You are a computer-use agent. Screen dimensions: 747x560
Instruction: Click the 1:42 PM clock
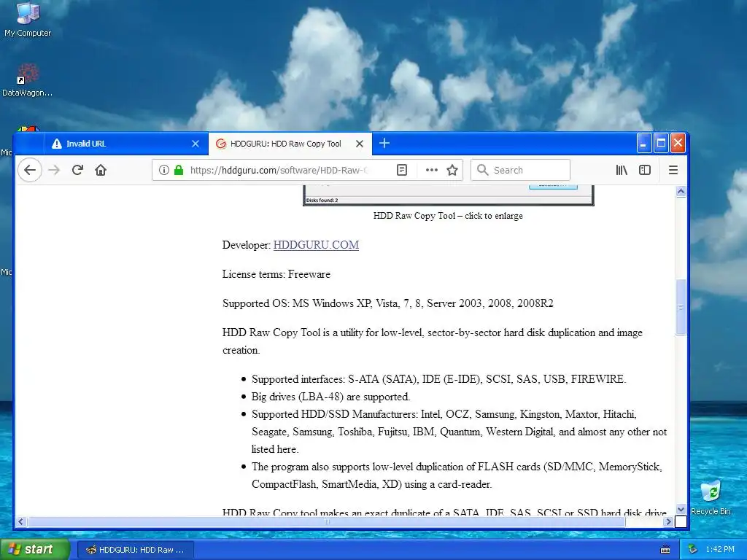click(720, 549)
